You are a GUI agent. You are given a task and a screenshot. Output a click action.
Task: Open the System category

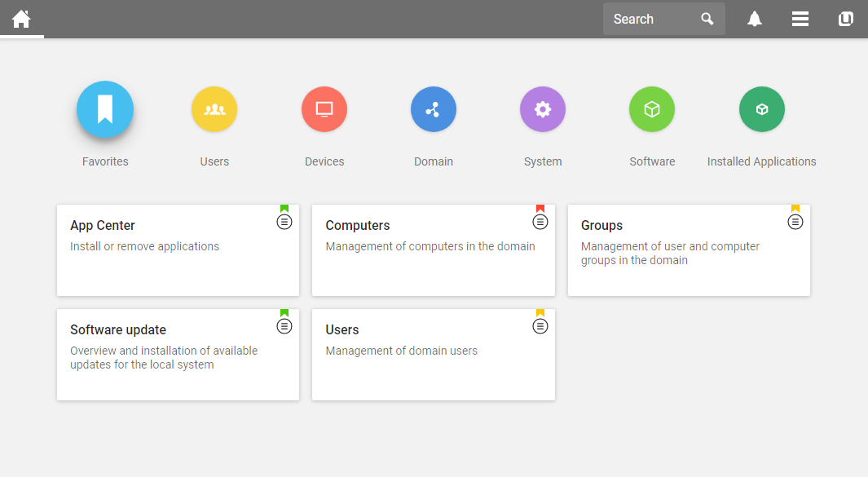point(542,108)
